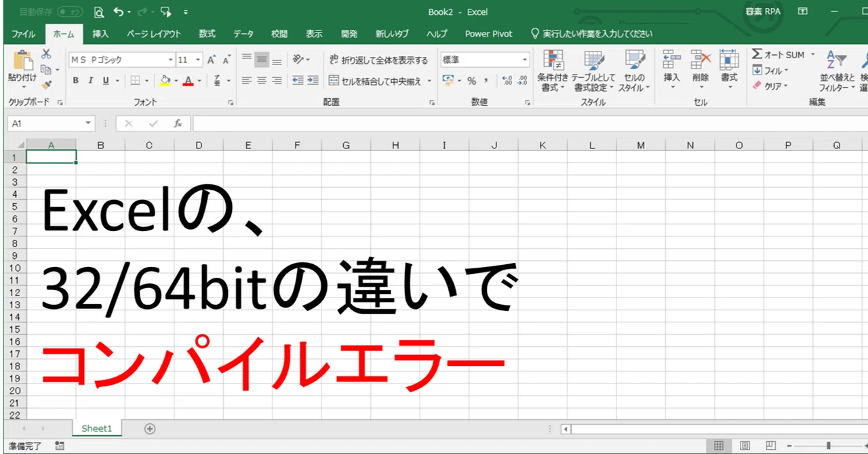The height and width of the screenshot is (454, 868).
Task: Click テーブルとして書式設定 button
Action: pyautogui.click(x=593, y=71)
